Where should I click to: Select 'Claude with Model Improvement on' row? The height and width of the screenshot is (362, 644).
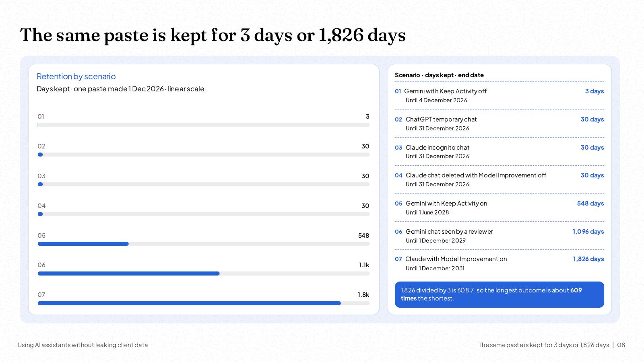tap(456, 259)
